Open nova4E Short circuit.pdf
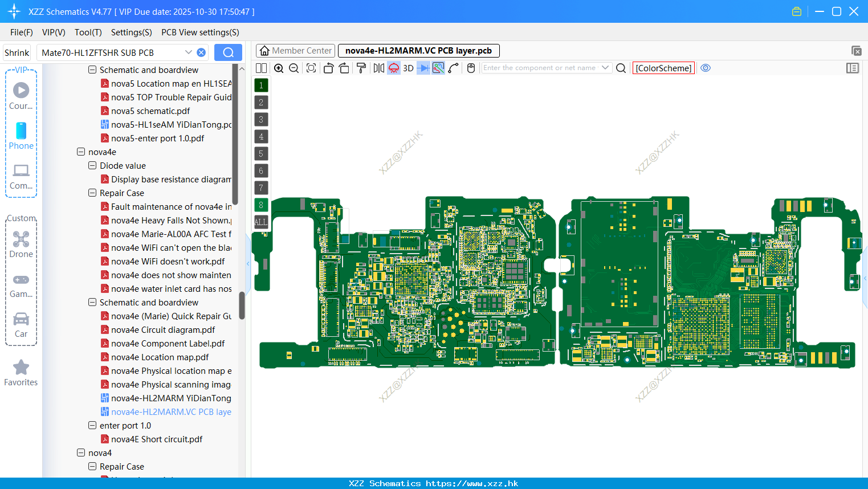The width and height of the screenshot is (868, 489). [x=157, y=439]
